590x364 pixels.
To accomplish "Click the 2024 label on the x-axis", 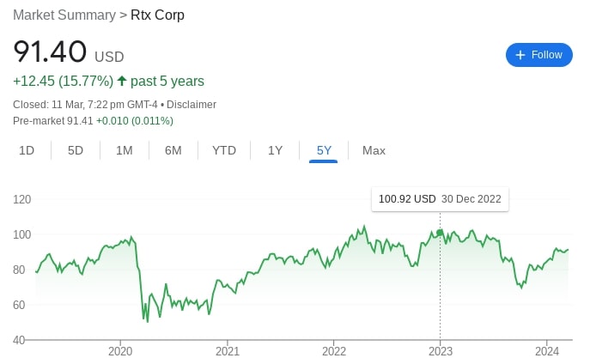I will tap(547, 350).
